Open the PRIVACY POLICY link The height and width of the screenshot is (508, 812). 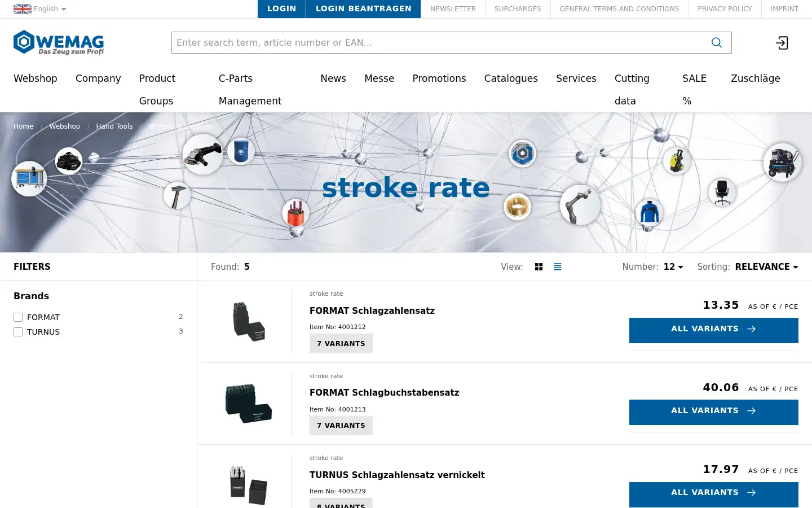(725, 9)
